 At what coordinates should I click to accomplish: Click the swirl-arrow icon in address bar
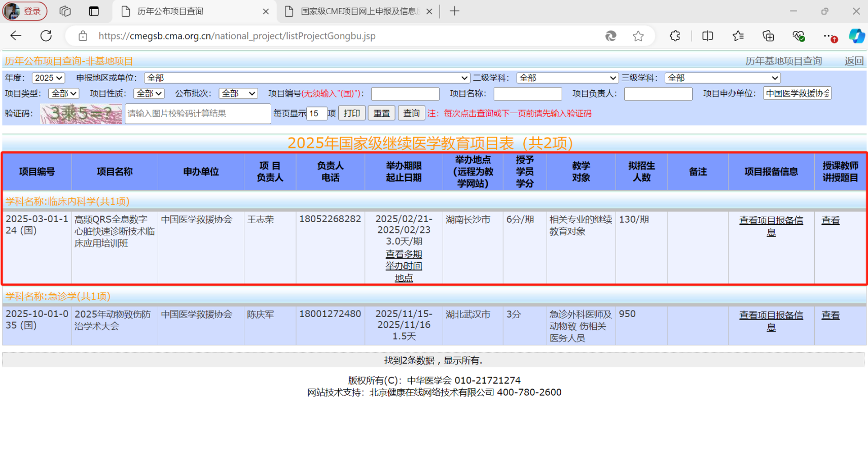(x=611, y=36)
